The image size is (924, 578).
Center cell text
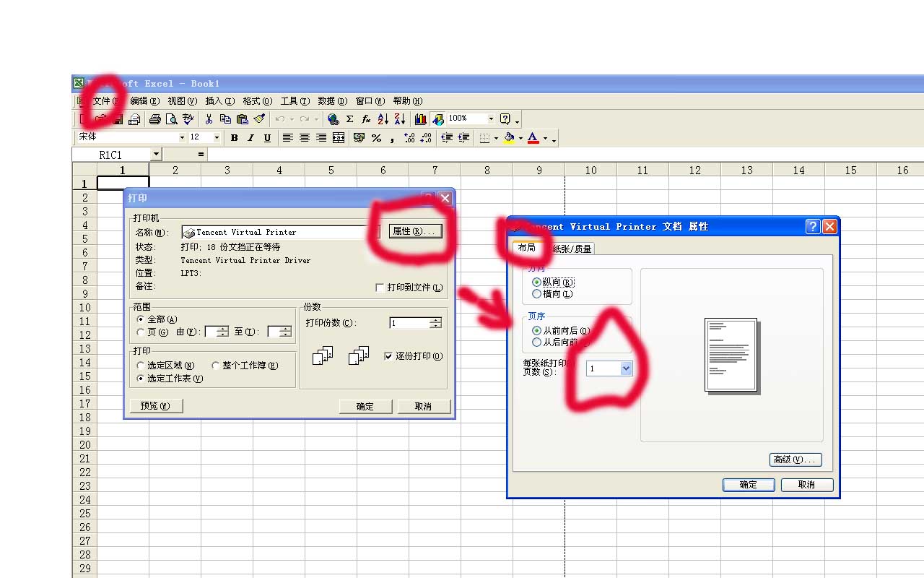304,138
